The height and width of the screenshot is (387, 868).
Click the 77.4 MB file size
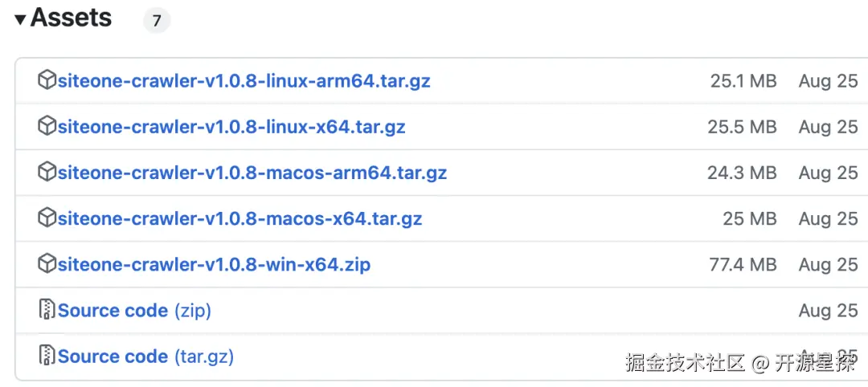point(743,264)
